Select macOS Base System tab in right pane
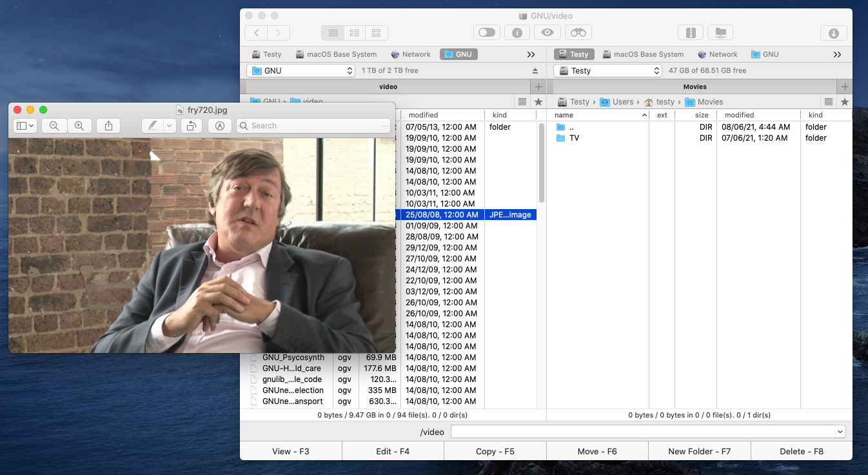Viewport: 868px width, 475px height. point(643,54)
